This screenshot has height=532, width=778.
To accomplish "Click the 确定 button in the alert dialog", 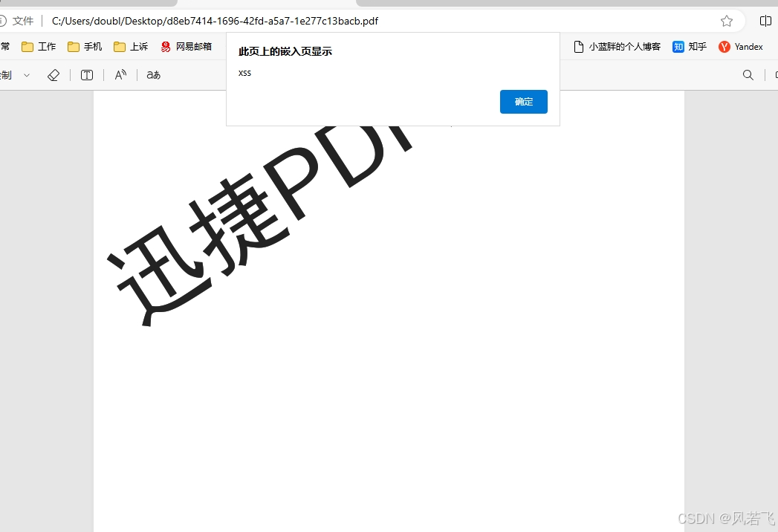I will pyautogui.click(x=523, y=102).
